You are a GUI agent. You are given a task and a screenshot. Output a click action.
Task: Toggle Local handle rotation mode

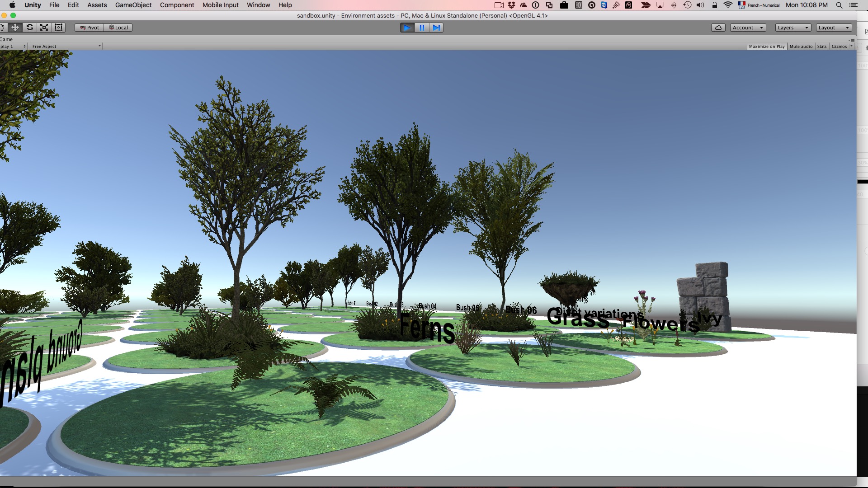[x=118, y=28]
